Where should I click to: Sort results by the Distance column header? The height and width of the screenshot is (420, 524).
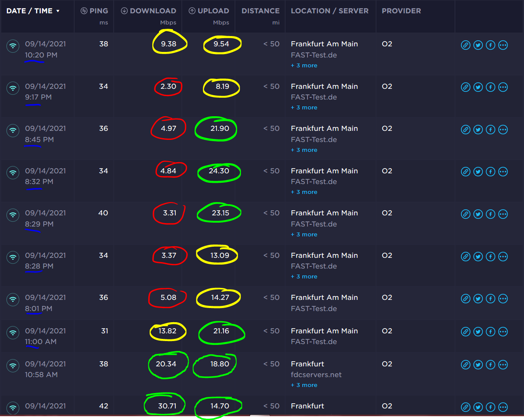coord(260,11)
